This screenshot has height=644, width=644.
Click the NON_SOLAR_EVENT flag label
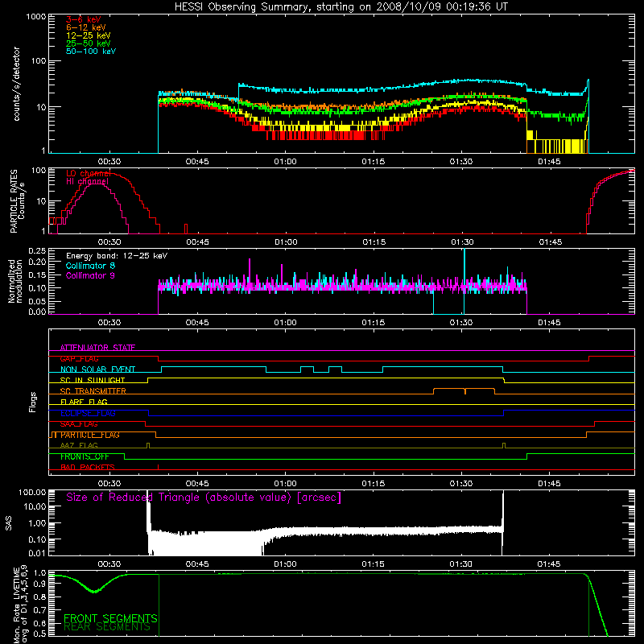(97, 369)
